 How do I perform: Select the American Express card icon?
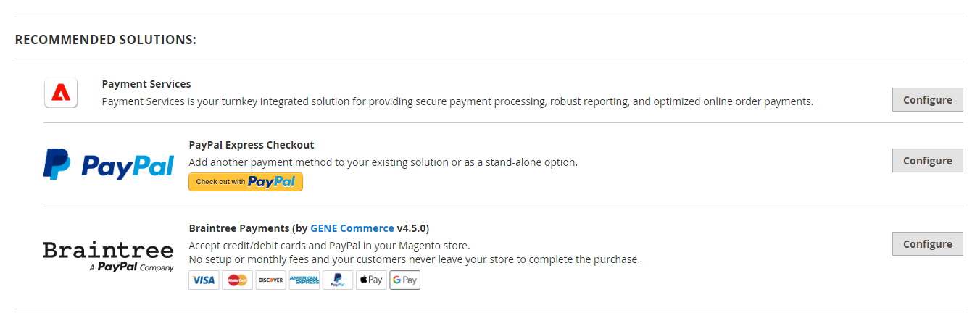point(304,280)
